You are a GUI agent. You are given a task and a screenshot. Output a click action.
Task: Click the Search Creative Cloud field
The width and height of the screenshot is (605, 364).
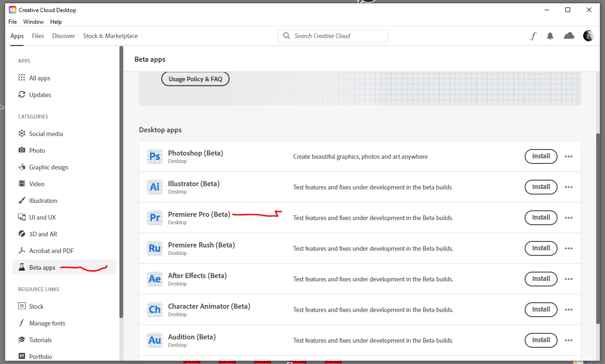click(333, 36)
